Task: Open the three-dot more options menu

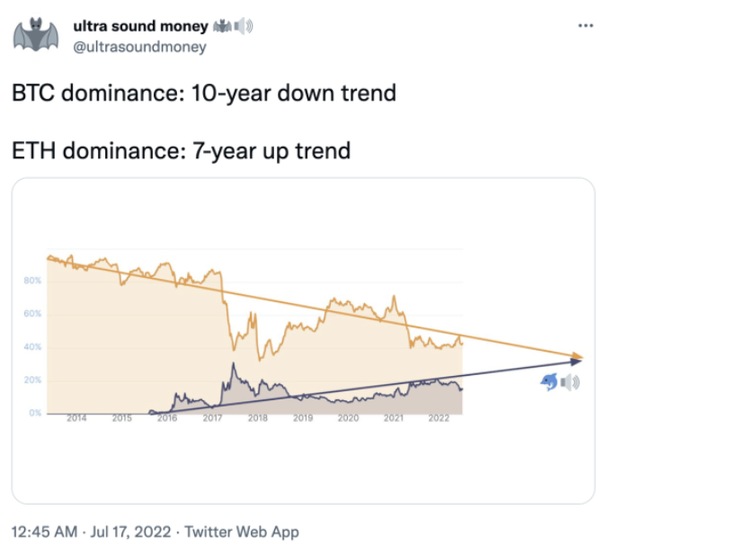Action: pos(585,25)
